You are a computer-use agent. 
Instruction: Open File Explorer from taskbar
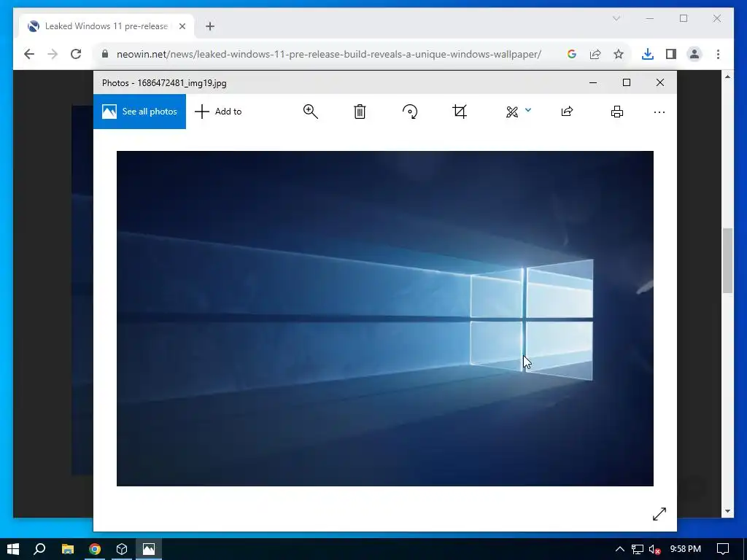tap(68, 549)
